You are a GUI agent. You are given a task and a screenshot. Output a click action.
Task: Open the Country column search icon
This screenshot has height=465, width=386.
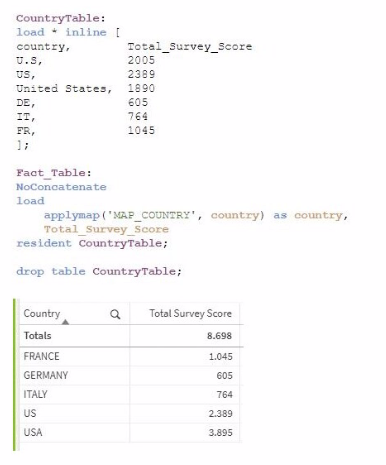(115, 314)
